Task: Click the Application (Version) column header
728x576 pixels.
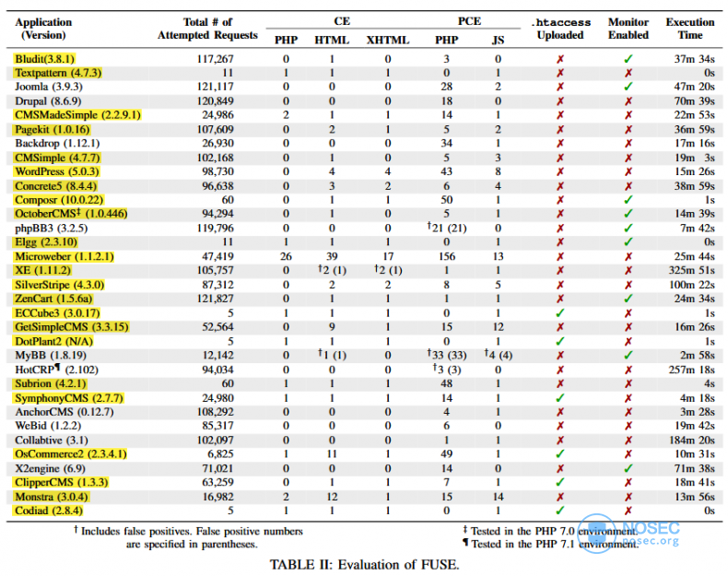Action: pyautogui.click(x=43, y=29)
